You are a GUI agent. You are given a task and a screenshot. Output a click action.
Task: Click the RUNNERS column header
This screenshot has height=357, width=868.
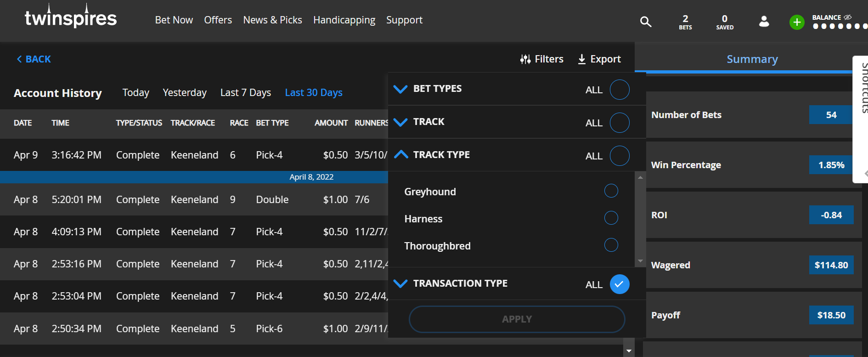point(371,123)
